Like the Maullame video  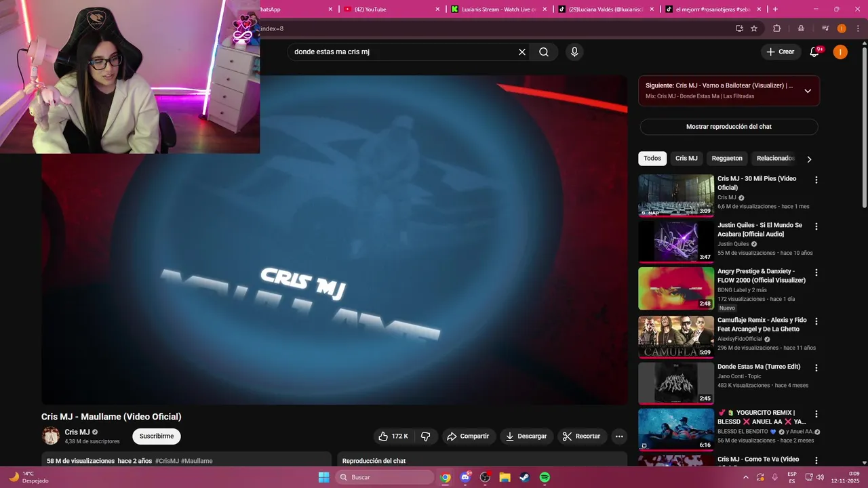pos(393,436)
